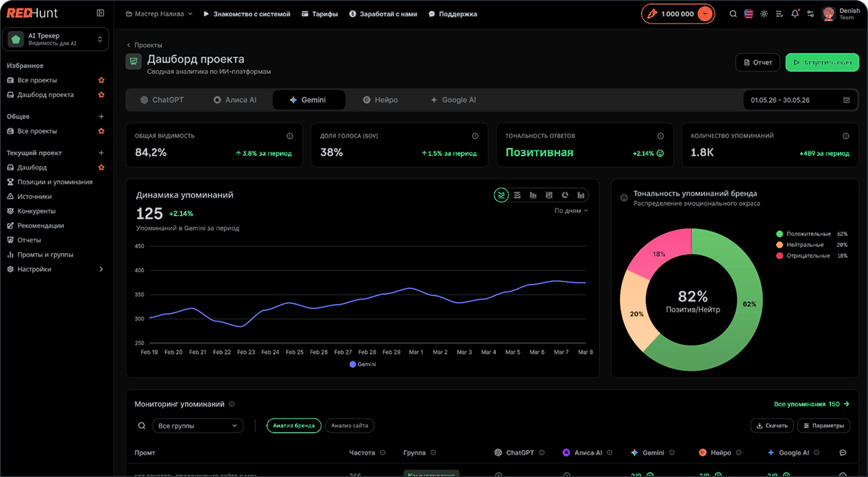Collapse the sidebar with the panel icon
868x477 pixels.
point(100,13)
